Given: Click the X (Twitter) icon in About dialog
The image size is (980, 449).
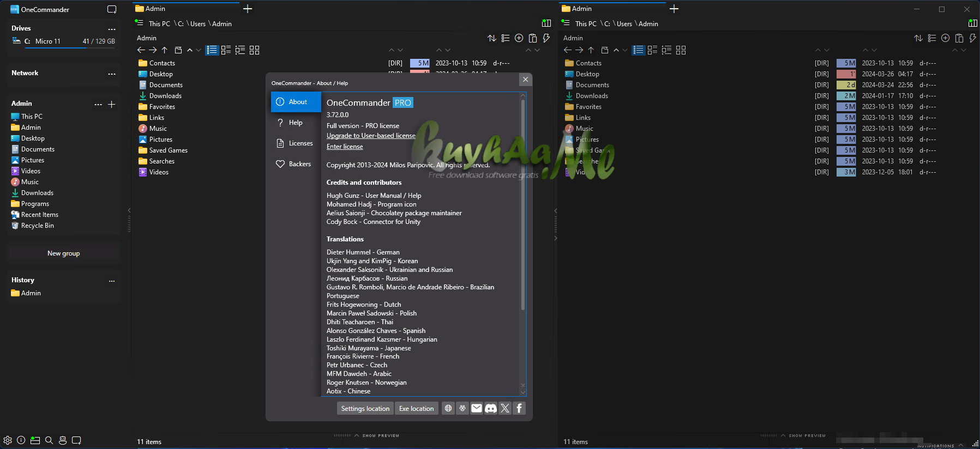Looking at the screenshot, I should [x=505, y=408].
